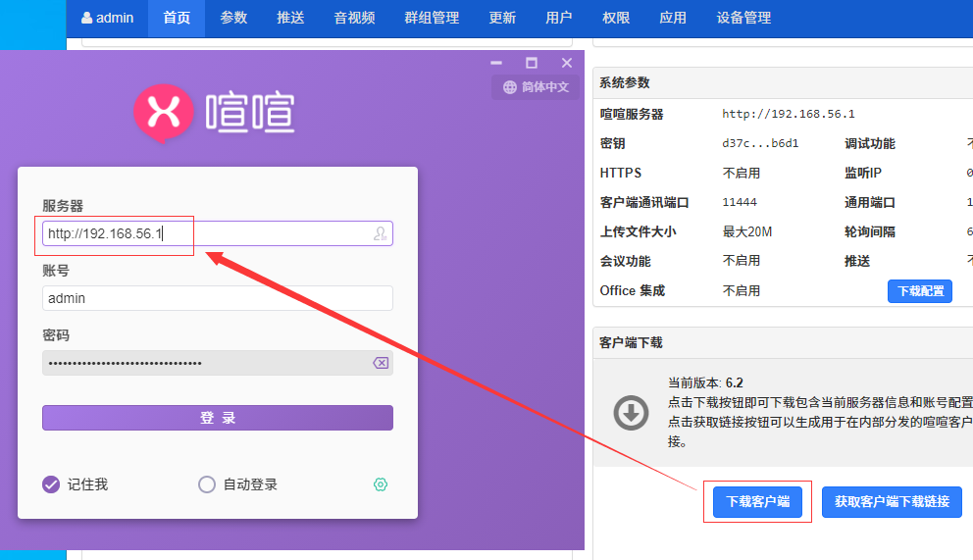Focus the 密码 password field
The width and height of the screenshot is (973, 560).
click(217, 363)
